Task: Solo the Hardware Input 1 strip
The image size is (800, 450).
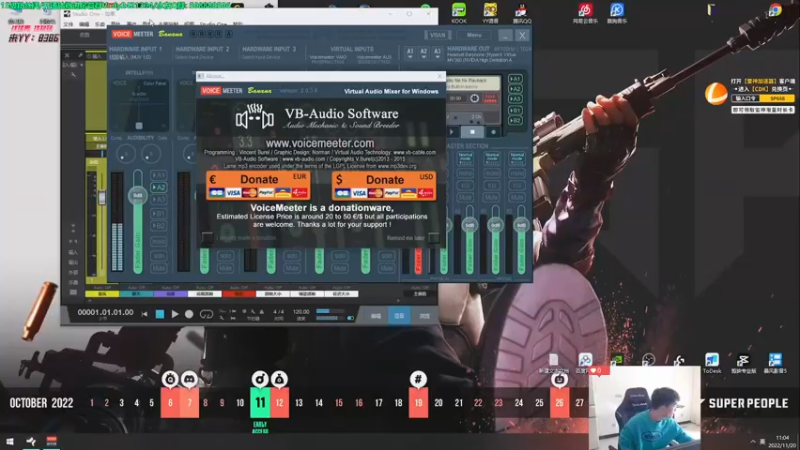Action: pyautogui.click(x=159, y=256)
